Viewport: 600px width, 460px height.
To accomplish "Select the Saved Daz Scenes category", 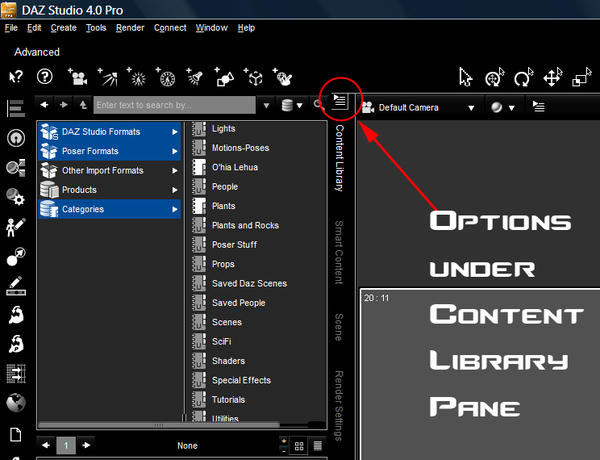I will click(249, 284).
